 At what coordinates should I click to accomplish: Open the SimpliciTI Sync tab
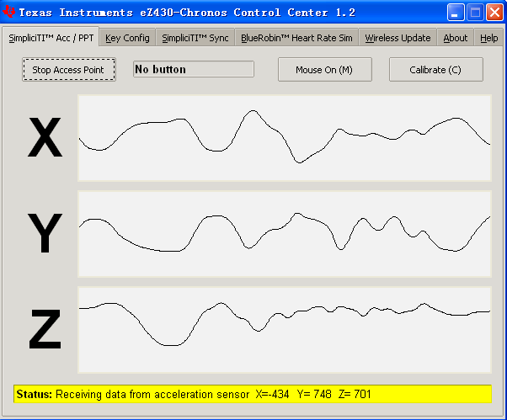click(x=195, y=38)
